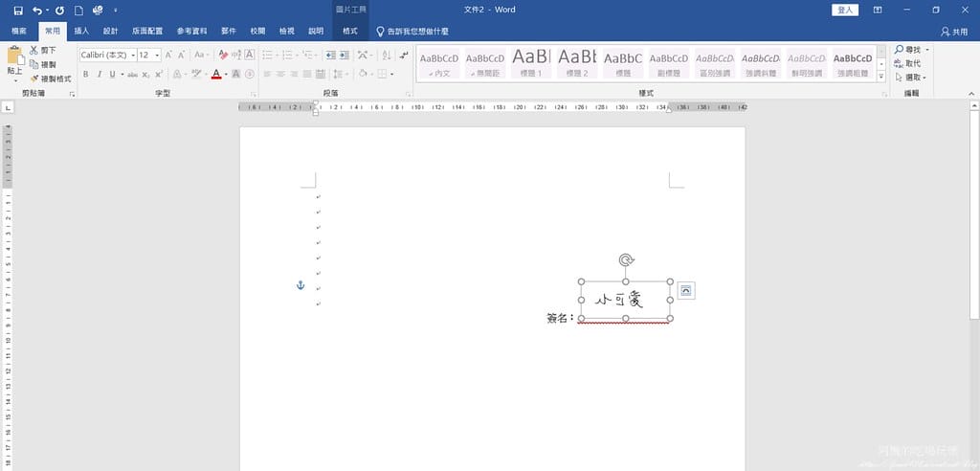Image resolution: width=980 pixels, height=471 pixels.
Task: Click the Copy (複製) button
Action: pyautogui.click(x=42, y=64)
